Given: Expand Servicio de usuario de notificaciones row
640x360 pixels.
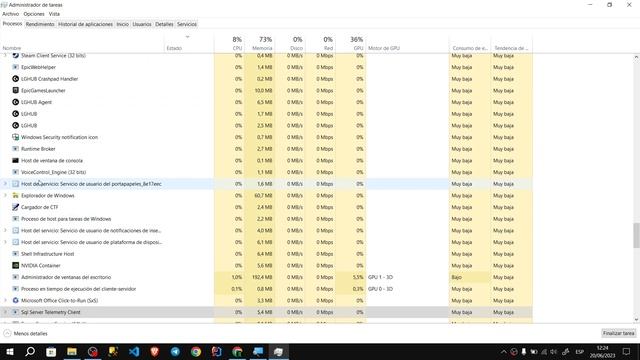Looking at the screenshot, I should click(x=5, y=230).
